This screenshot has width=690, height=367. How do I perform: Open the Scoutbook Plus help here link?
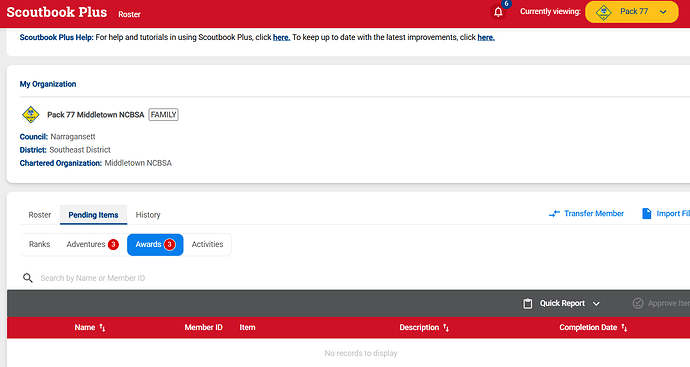[x=281, y=37]
